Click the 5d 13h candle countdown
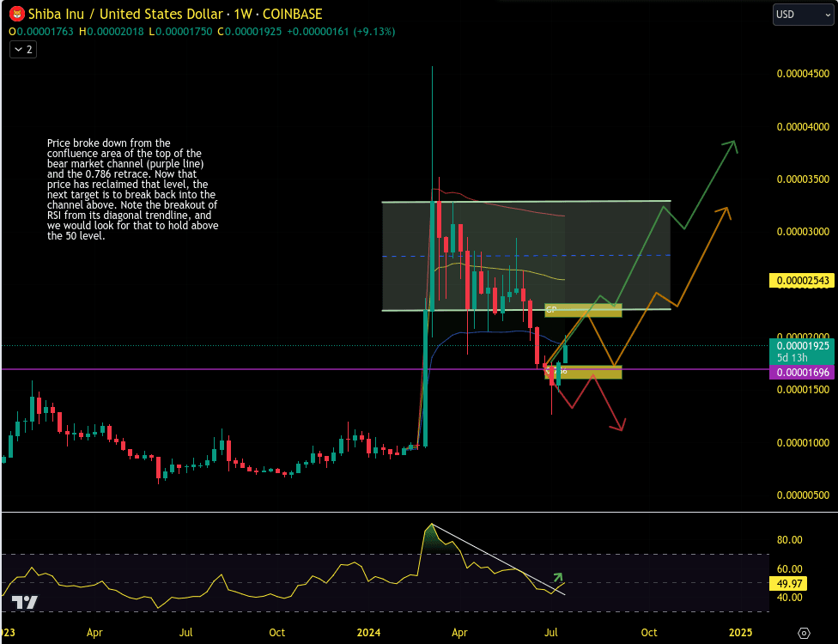 click(792, 358)
